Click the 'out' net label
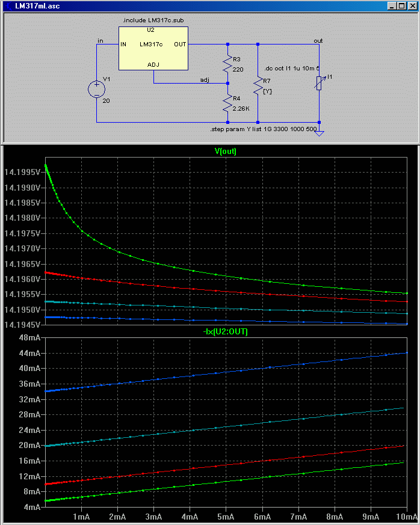The height and width of the screenshot is (525, 420). click(x=318, y=41)
